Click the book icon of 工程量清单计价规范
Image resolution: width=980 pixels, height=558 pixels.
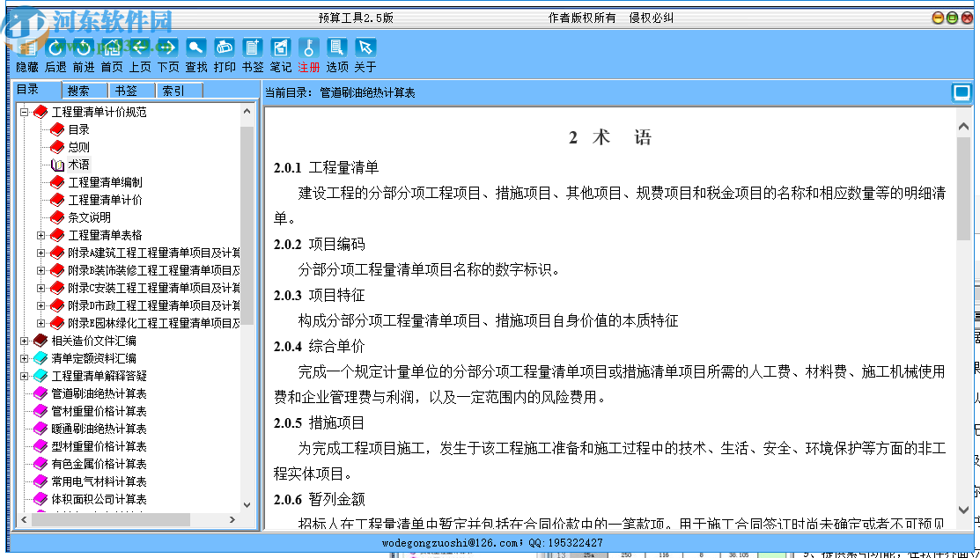pos(41,112)
